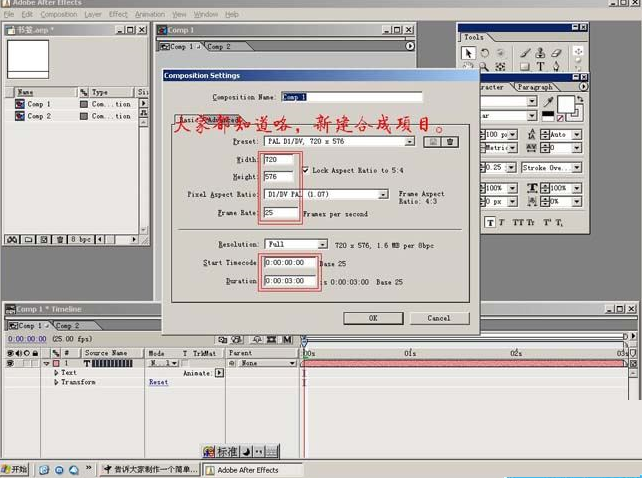Click the eyedropper in Character panel
The height and width of the screenshot is (478, 642).
(548, 102)
